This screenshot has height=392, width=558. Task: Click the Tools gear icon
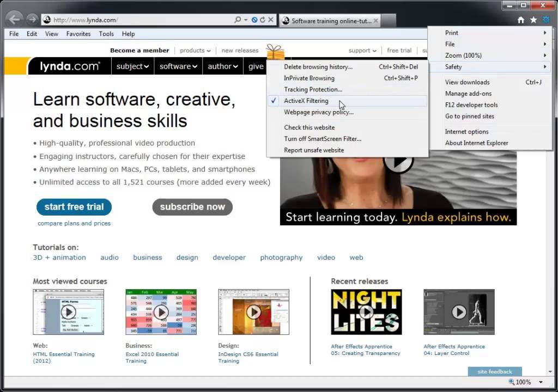[546, 20]
